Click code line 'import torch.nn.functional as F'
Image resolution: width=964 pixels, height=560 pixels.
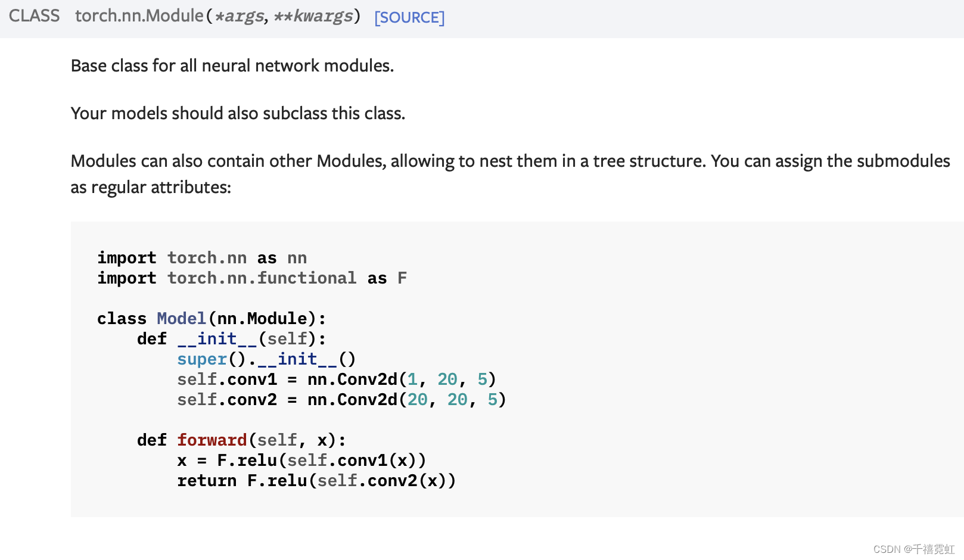point(253,278)
